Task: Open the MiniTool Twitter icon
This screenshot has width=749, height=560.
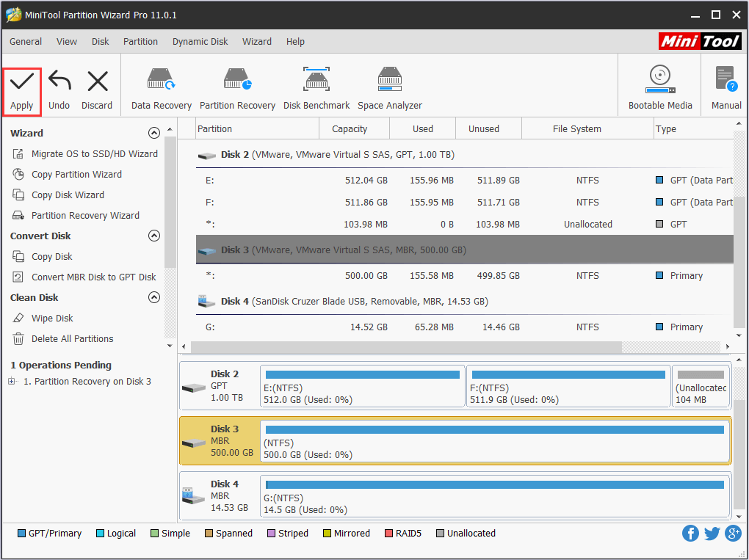Action: [712, 533]
